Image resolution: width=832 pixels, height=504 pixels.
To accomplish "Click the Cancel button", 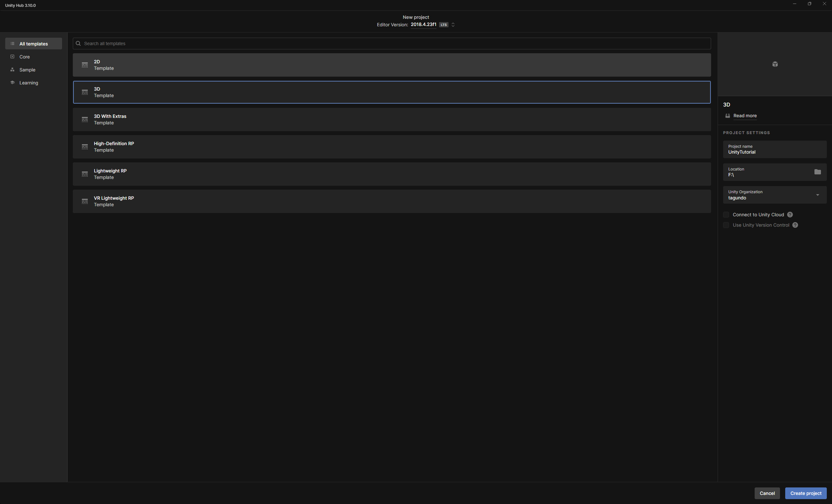I will click(x=767, y=493).
